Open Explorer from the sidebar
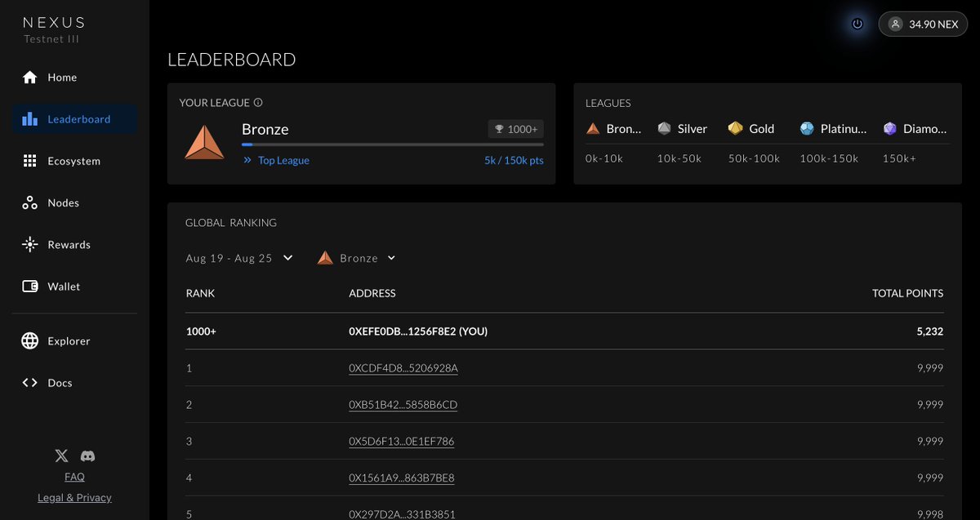980x520 pixels. (74, 341)
